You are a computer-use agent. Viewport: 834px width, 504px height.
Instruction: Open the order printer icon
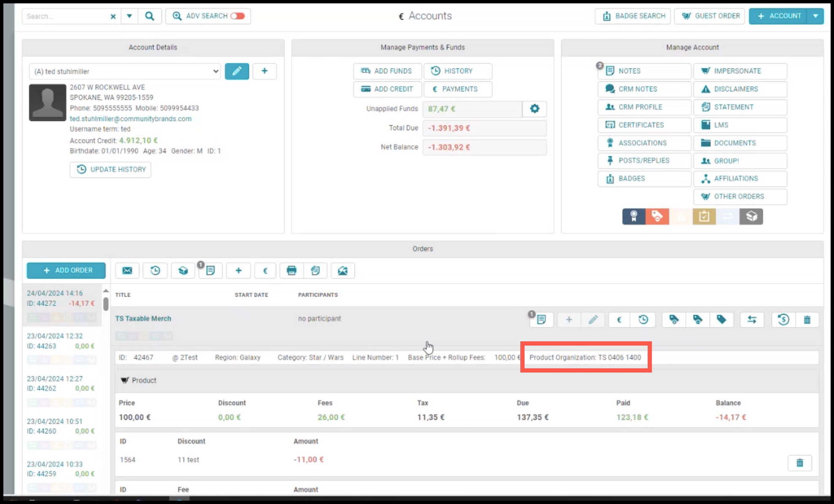click(x=291, y=271)
